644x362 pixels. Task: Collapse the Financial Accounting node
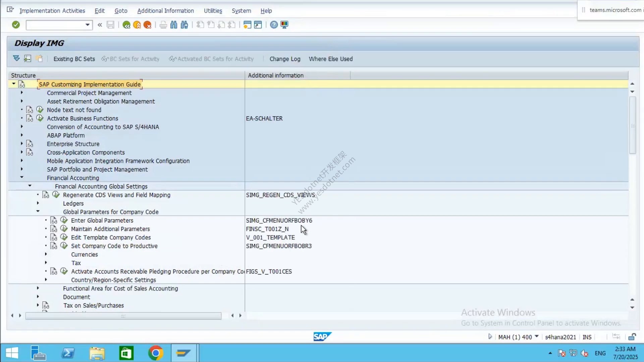pos(22,177)
